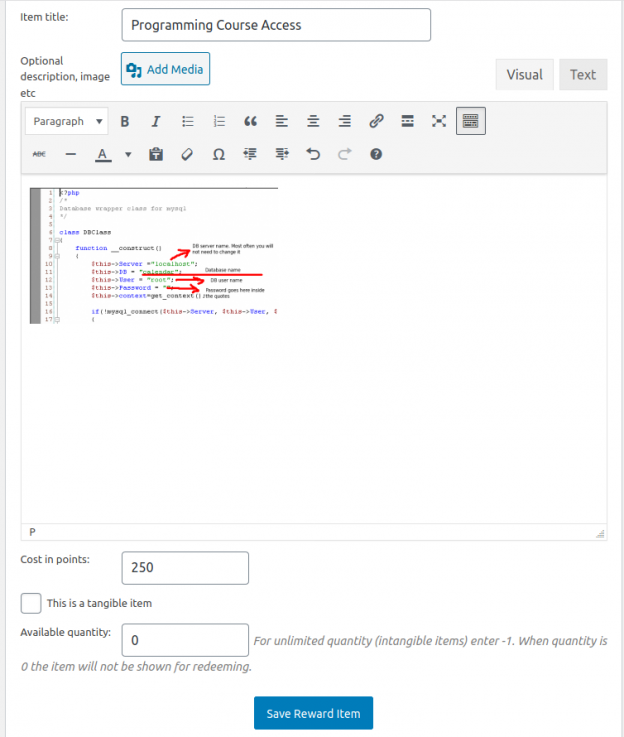624x737 pixels.
Task: Insert a special character (Omega icon)
Action: [218, 154]
